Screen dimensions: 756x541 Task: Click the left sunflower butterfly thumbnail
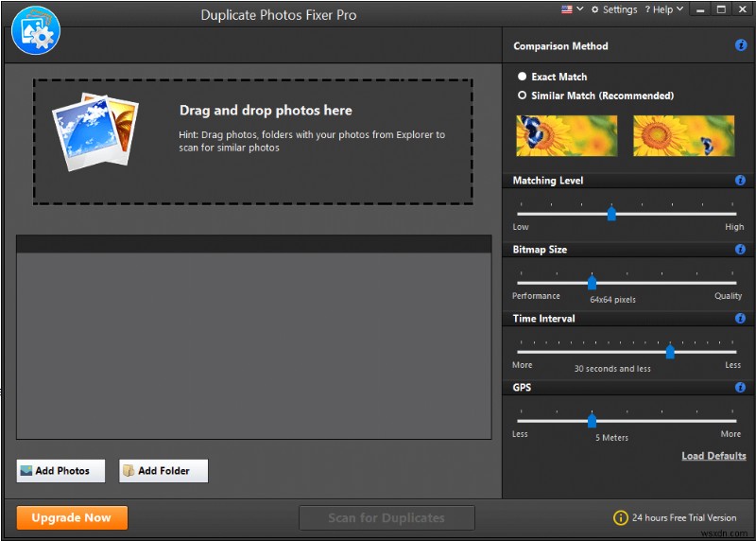click(566, 135)
